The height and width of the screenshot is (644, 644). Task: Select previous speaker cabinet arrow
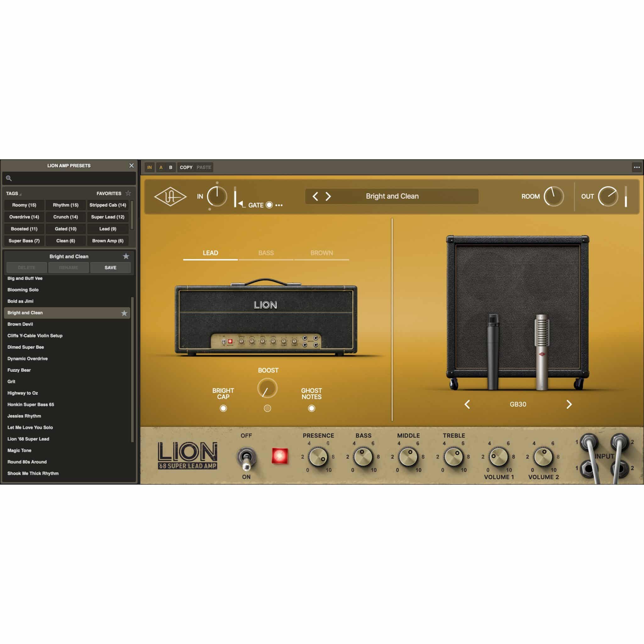point(467,404)
